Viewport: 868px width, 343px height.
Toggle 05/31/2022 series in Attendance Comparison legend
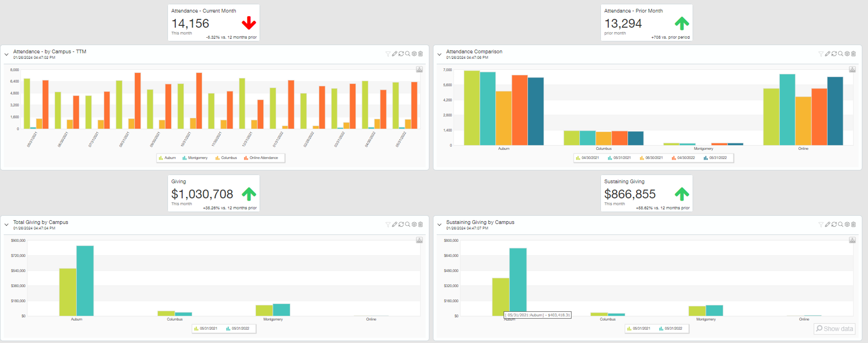click(715, 158)
